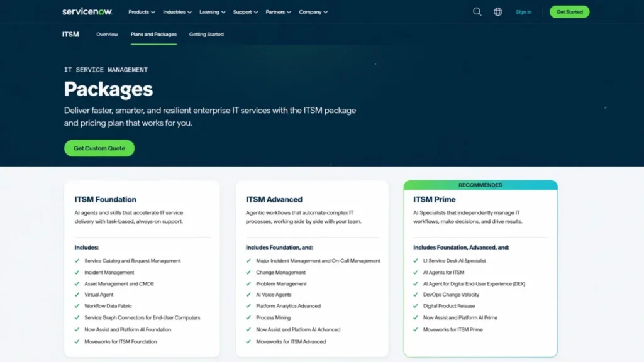Click the checkmark beside Virtual Agent
644x362 pixels.
[x=77, y=294]
